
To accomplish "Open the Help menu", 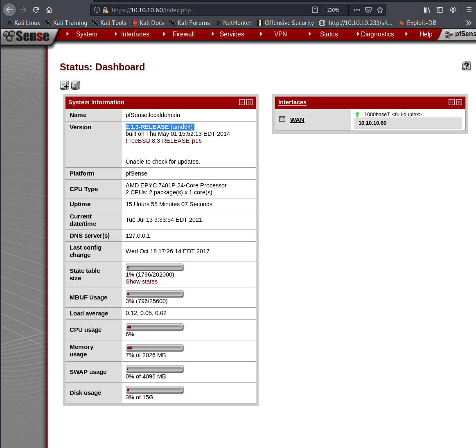I will tap(426, 34).
